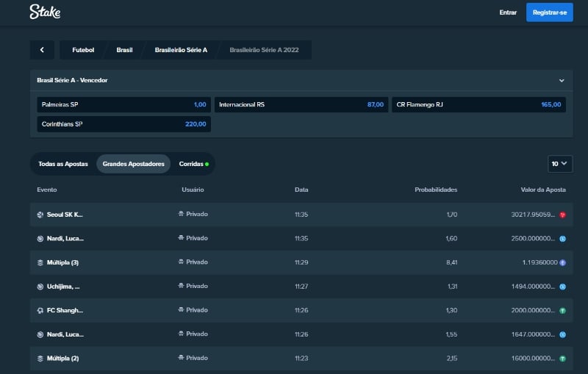Click the Valor da Aposta column header
The width and height of the screenshot is (588, 374).
coord(543,190)
